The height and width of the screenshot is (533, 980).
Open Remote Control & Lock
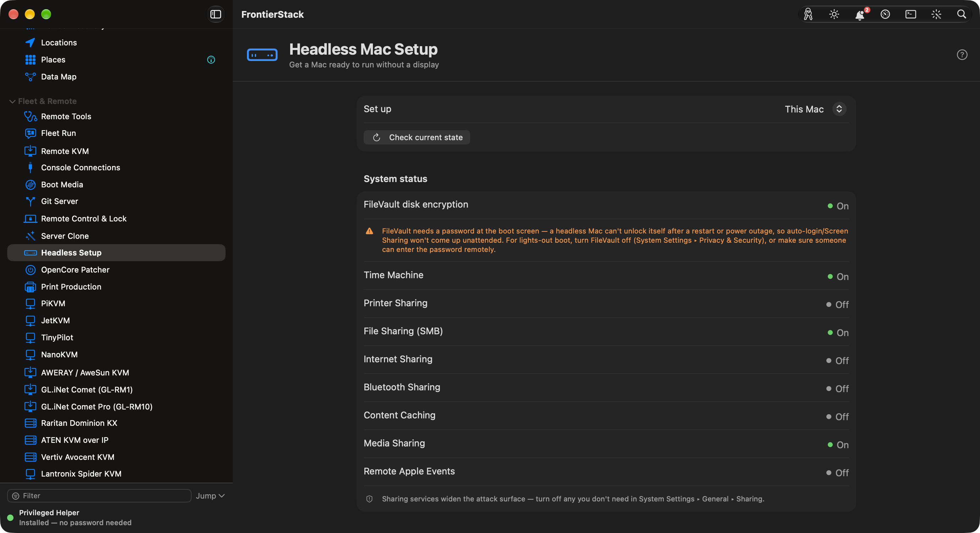(x=116, y=219)
